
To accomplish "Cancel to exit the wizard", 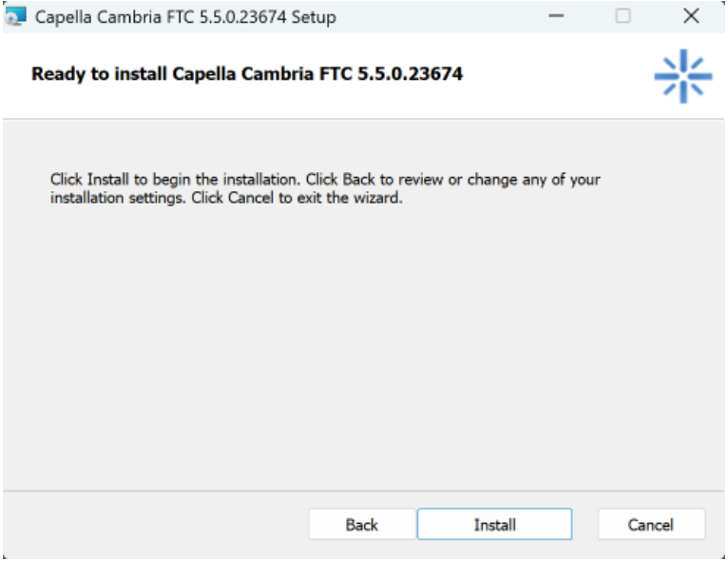I will click(x=651, y=524).
